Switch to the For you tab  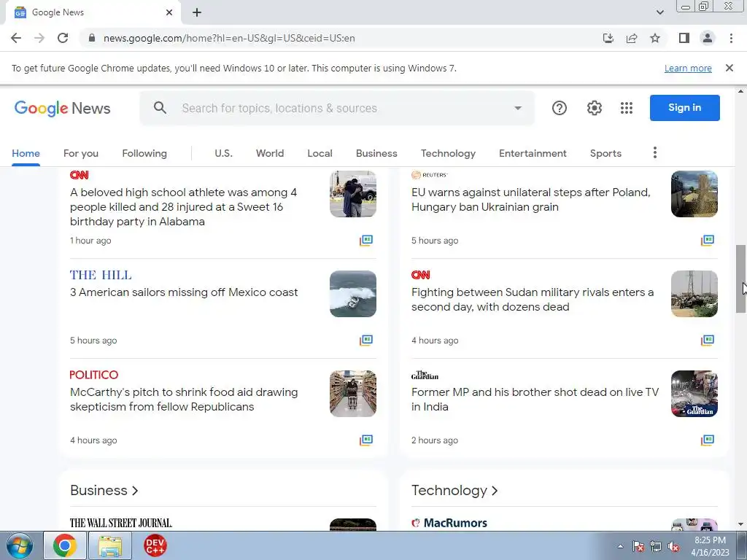click(x=81, y=153)
